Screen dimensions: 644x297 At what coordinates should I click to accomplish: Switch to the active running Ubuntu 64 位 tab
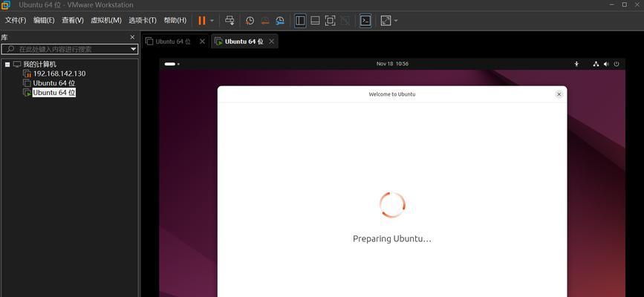point(244,42)
